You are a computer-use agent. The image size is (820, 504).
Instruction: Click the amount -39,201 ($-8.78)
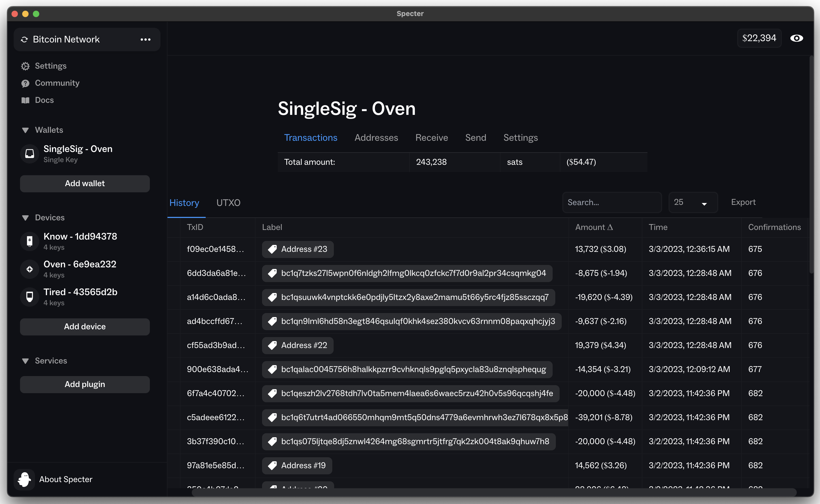(604, 417)
